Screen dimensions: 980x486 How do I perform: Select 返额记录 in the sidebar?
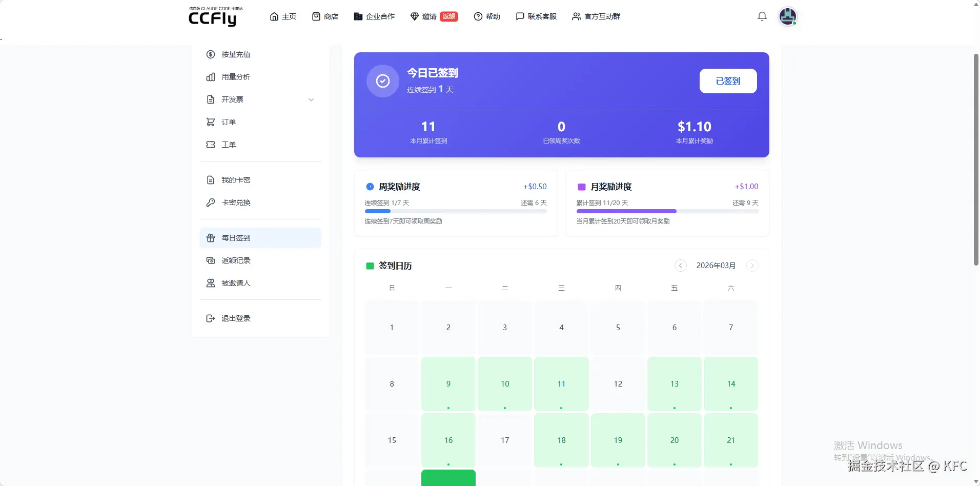pyautogui.click(x=236, y=260)
